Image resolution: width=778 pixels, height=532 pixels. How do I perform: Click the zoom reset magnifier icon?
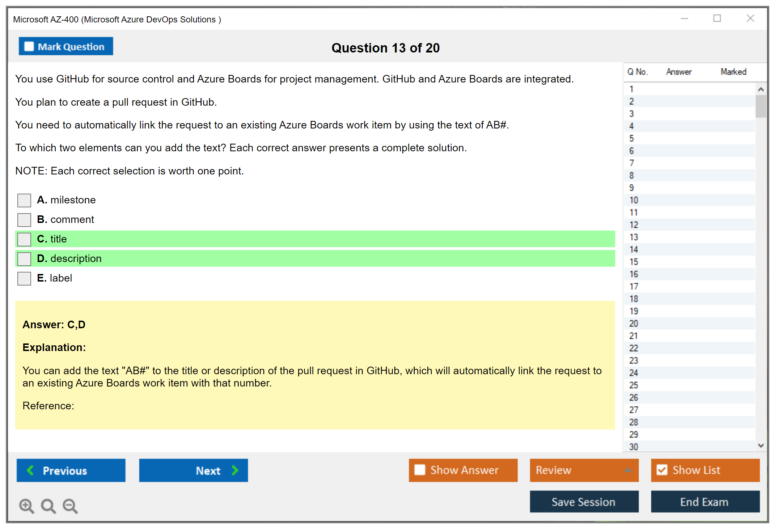[48, 506]
